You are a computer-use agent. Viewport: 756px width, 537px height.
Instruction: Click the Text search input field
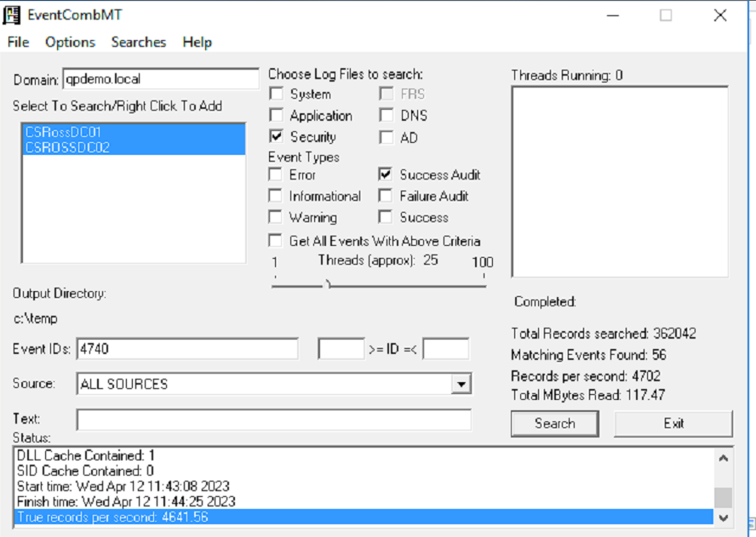click(x=274, y=420)
